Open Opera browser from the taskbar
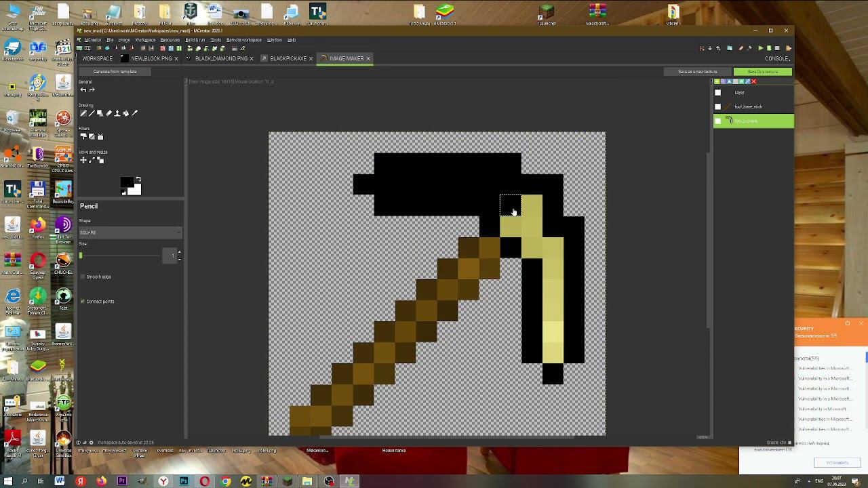The height and width of the screenshot is (488, 868). tap(205, 481)
